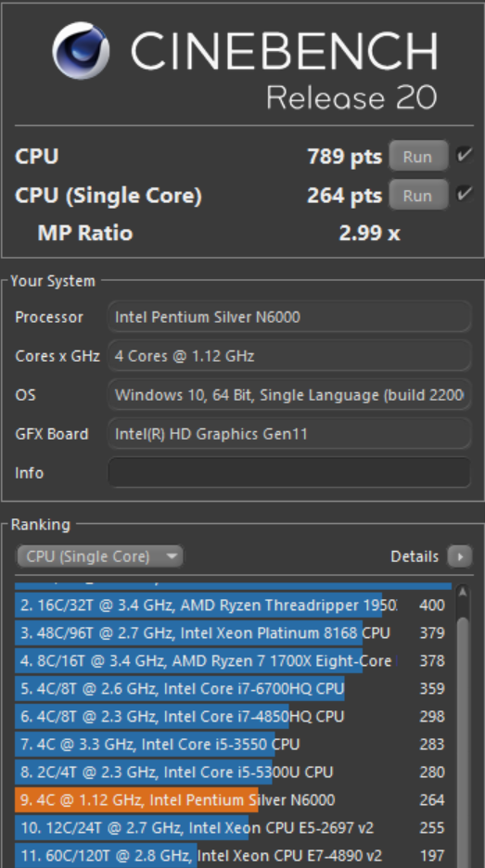Select the AMD Ryzen Threadripper ranking entry
This screenshot has width=485, height=868.
click(232, 605)
